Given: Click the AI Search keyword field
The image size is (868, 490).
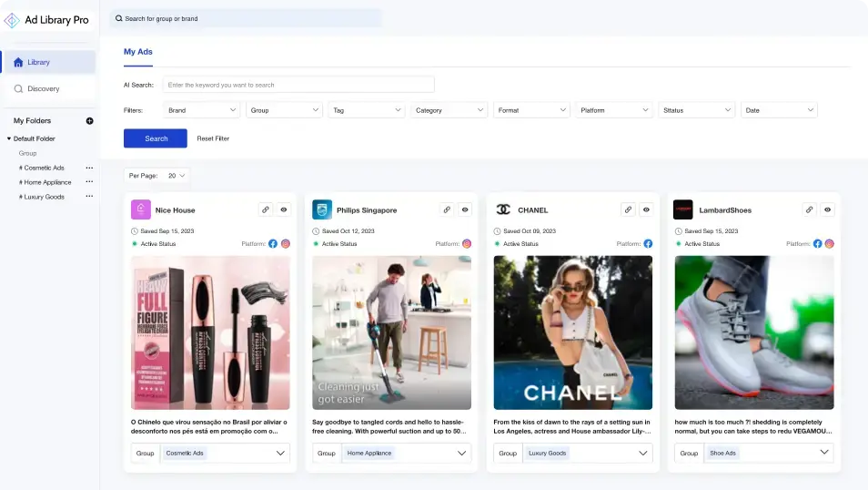Looking at the screenshot, I should tap(298, 85).
